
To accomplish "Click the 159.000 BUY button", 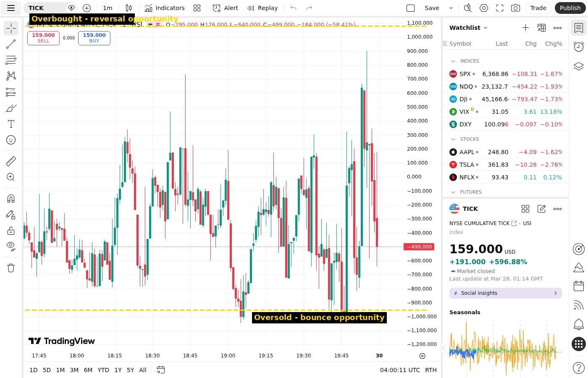I will tap(94, 38).
